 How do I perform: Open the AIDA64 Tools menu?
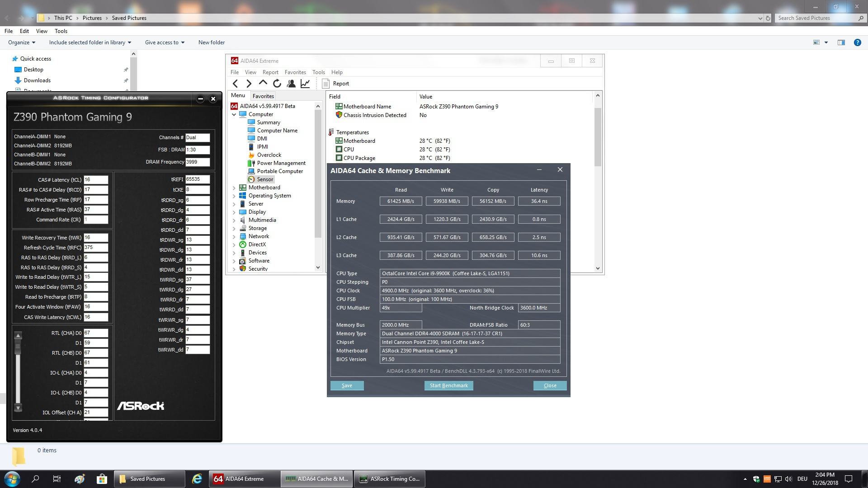pyautogui.click(x=318, y=72)
